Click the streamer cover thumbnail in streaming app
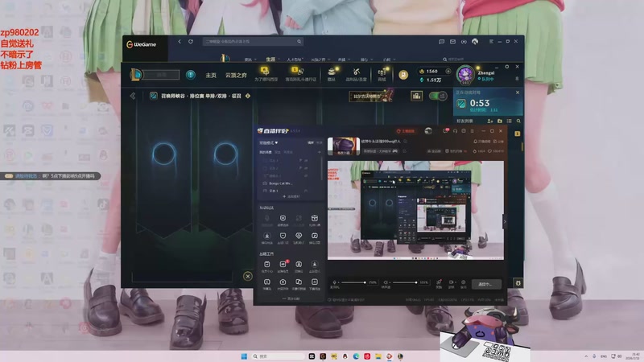This screenshot has width=644, height=362. (x=344, y=146)
